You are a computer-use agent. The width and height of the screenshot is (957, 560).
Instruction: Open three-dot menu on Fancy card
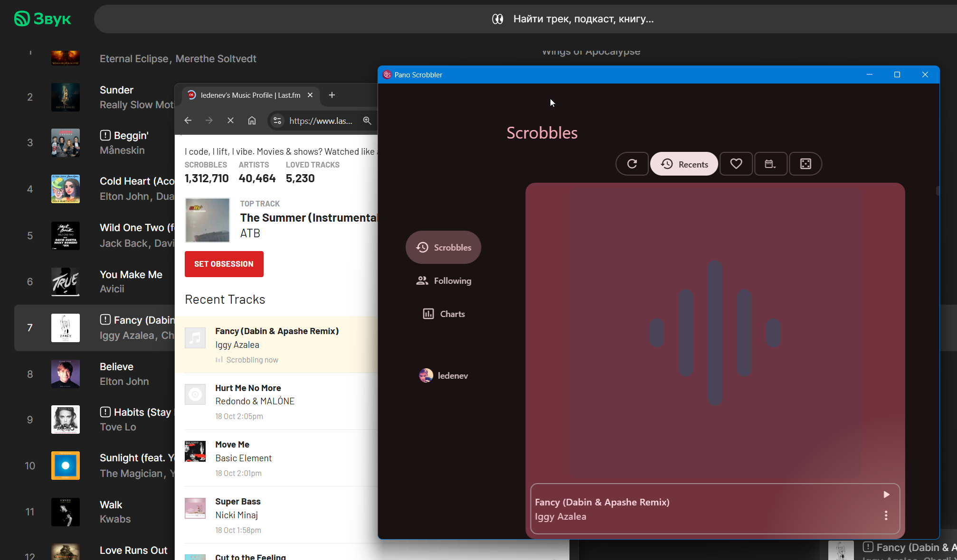click(886, 515)
